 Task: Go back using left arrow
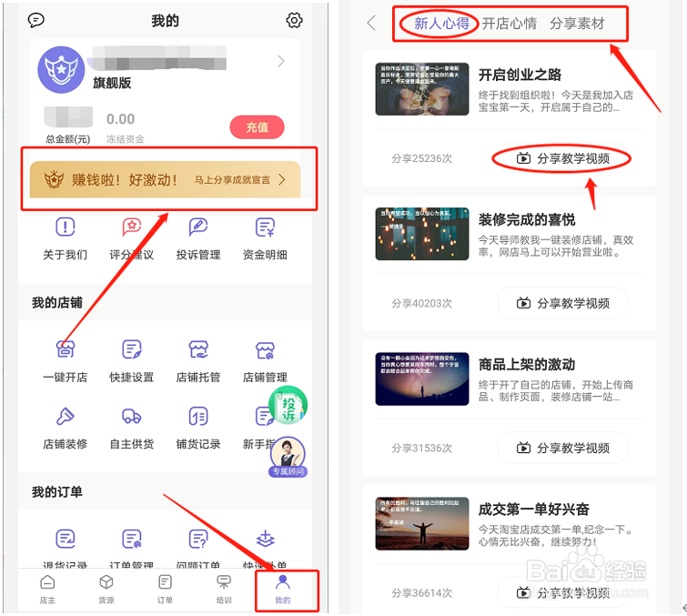pos(371,23)
